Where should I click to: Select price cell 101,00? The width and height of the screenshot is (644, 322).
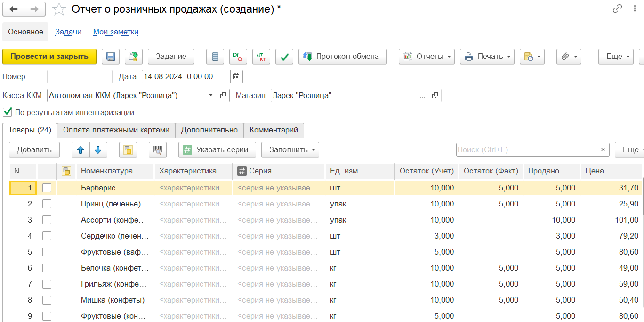click(x=612, y=220)
